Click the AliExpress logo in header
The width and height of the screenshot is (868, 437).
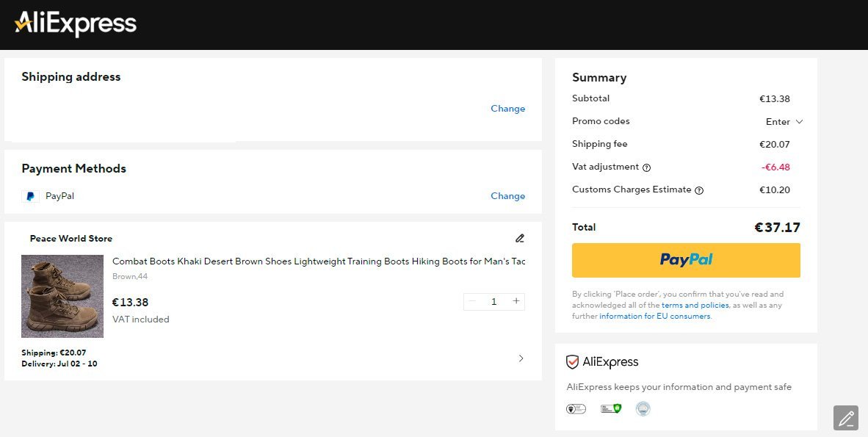[76, 24]
